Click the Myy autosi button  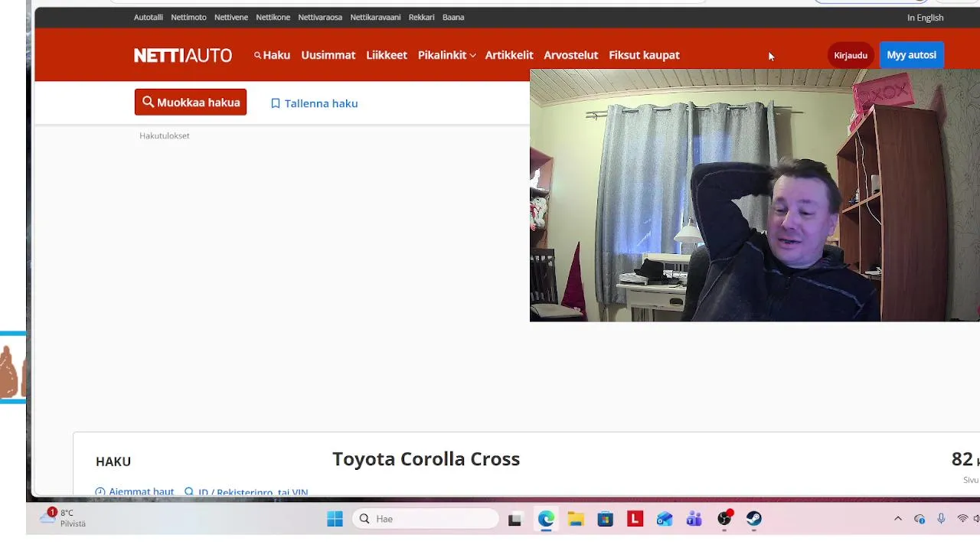click(x=911, y=55)
